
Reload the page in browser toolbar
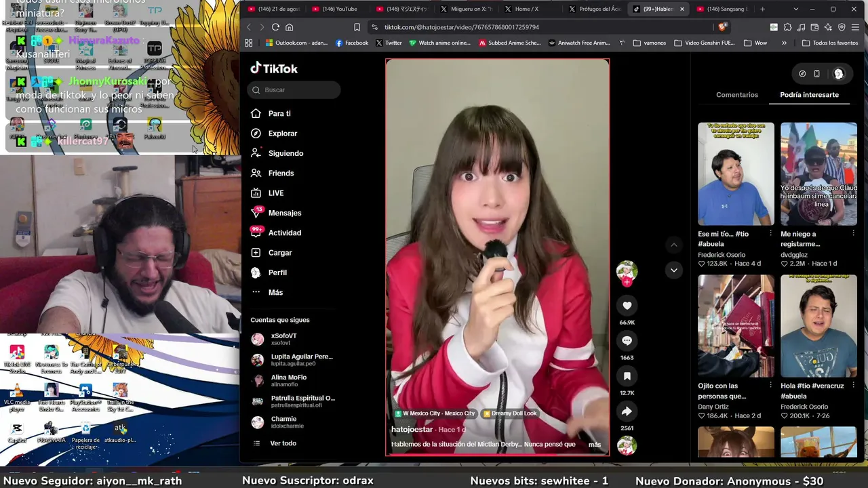tap(275, 27)
